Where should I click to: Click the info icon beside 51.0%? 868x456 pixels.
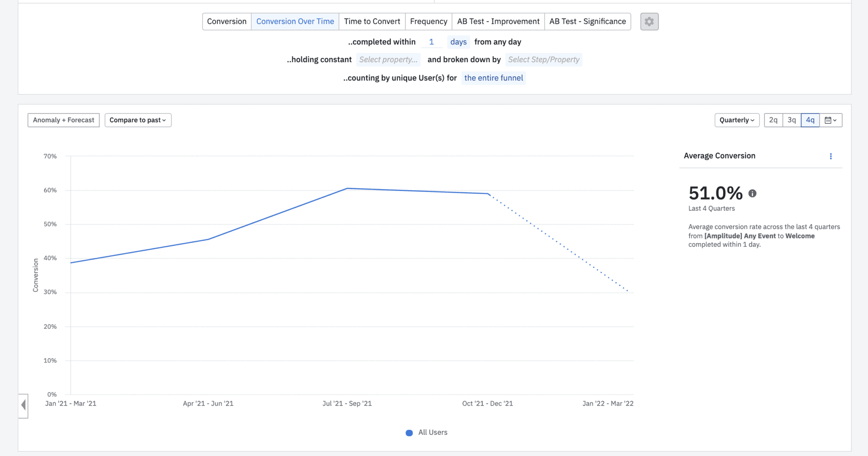(x=753, y=193)
